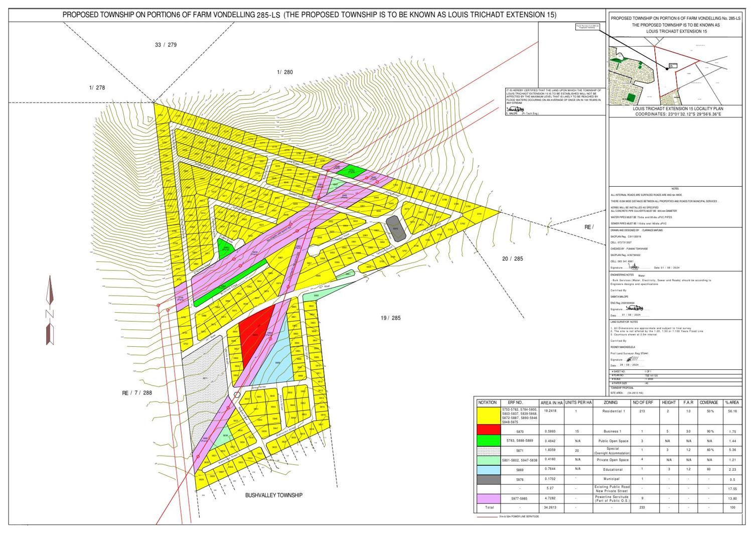
Task: Select the grey Municipal legend swatch
Action: pos(488,479)
